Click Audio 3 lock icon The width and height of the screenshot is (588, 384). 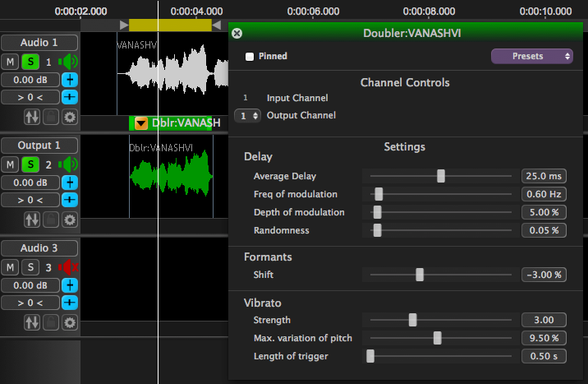(x=51, y=322)
